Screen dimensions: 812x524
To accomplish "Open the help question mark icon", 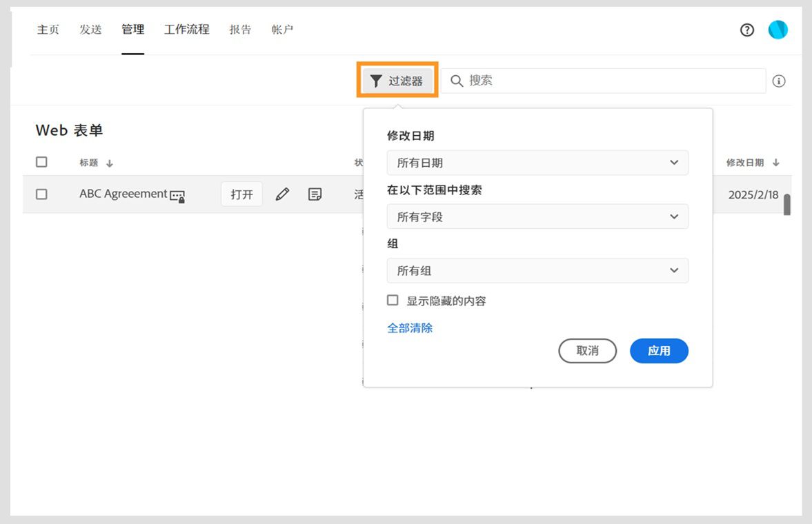I will pyautogui.click(x=747, y=30).
